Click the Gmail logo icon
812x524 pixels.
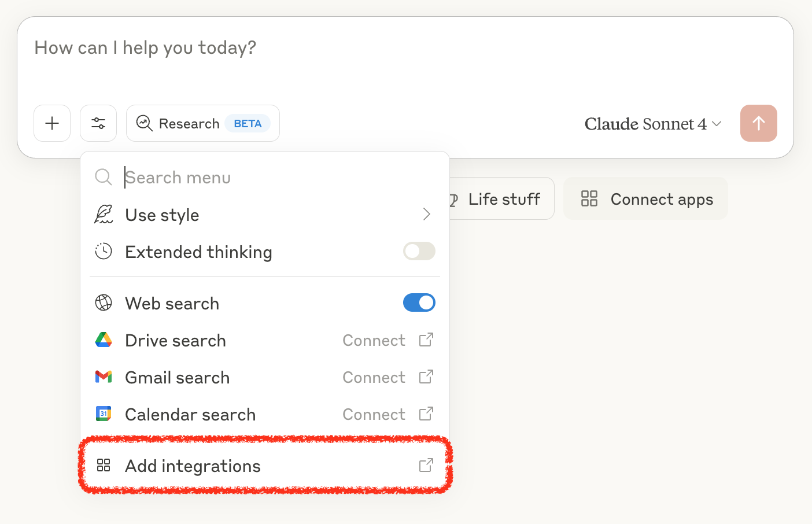coord(104,377)
